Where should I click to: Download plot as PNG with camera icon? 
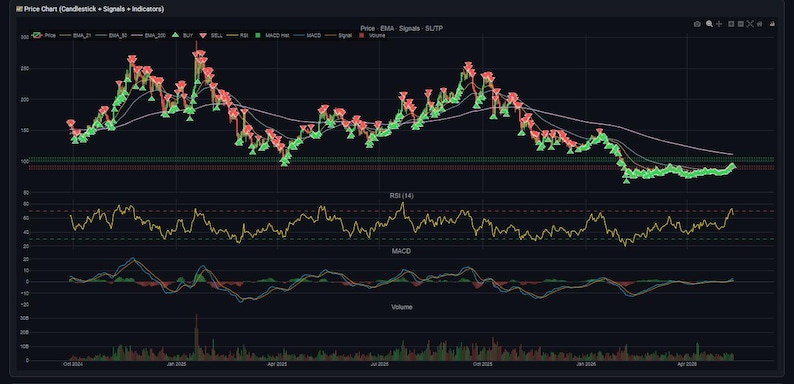[x=697, y=24]
